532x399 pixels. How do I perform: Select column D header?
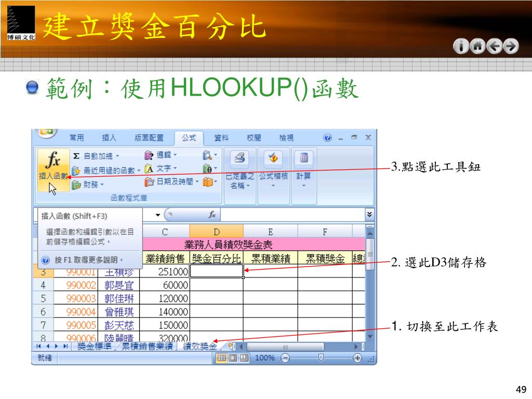click(217, 232)
